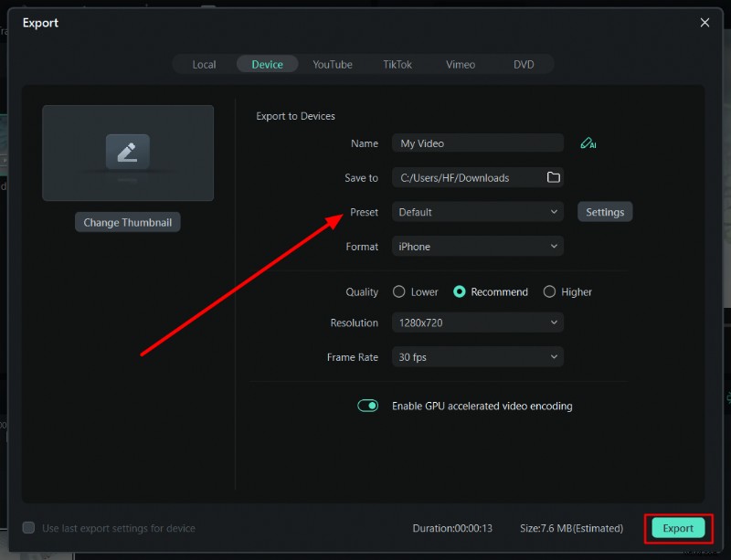The height and width of the screenshot is (560, 731).
Task: Switch to the YouTube tab
Action: coord(332,64)
